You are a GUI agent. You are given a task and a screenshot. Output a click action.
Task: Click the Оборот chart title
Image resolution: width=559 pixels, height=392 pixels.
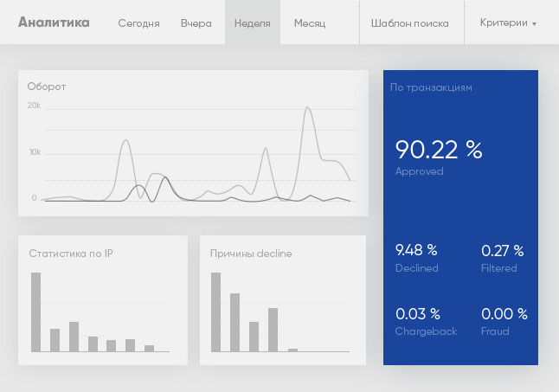pos(47,87)
